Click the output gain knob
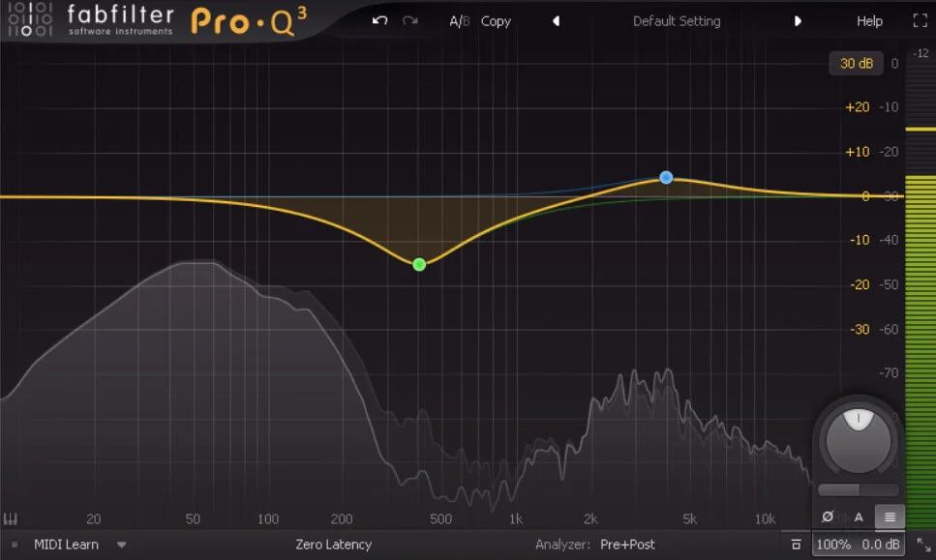The height and width of the screenshot is (560, 936). (x=858, y=441)
